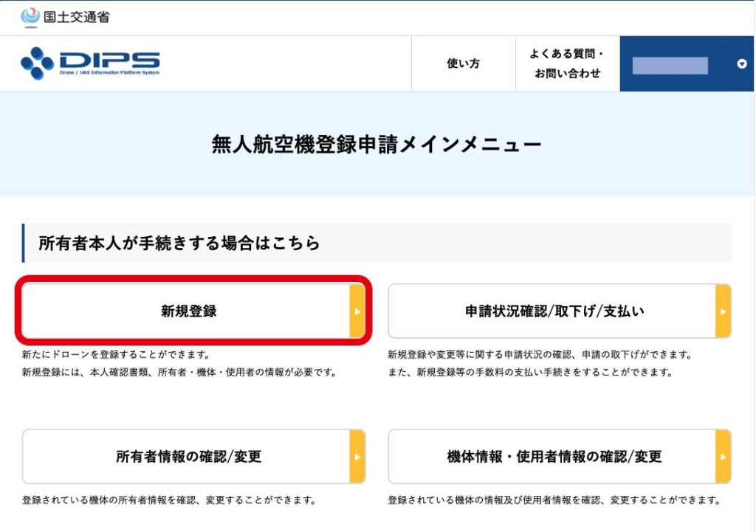Open 機体情報・使用者情報の確認/変更 button

coord(560,456)
